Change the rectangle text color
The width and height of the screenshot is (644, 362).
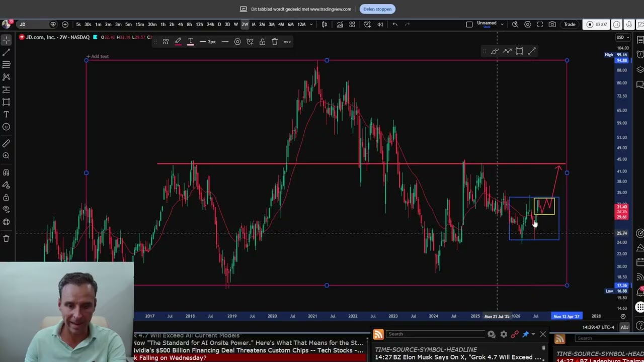pyautogui.click(x=191, y=42)
